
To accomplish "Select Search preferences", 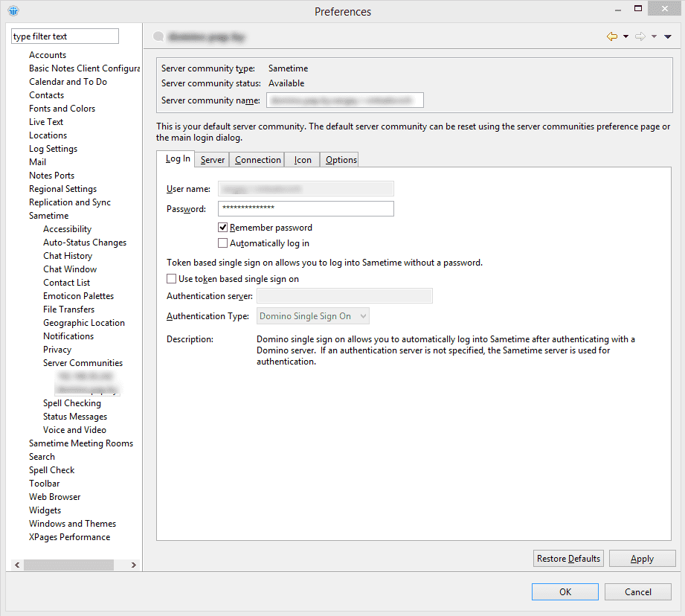I will (x=42, y=457).
